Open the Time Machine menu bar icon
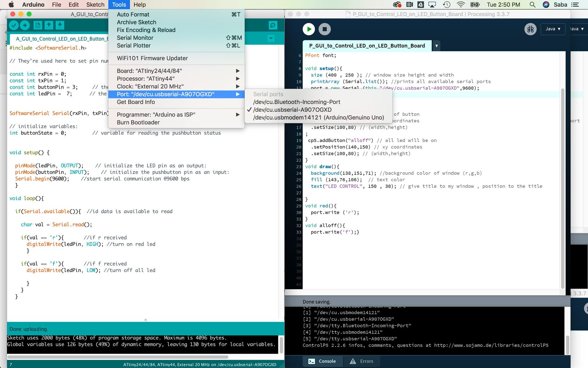Viewport: 588px width, 368px height. [447, 5]
